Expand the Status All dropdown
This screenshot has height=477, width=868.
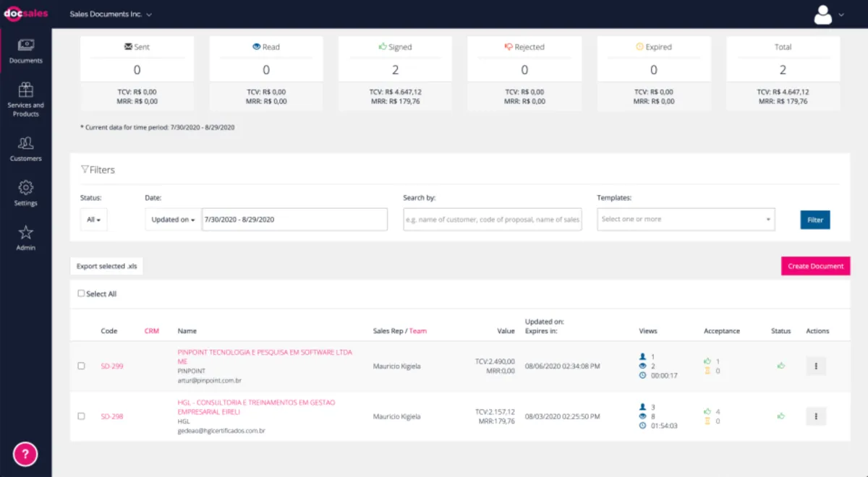[93, 220]
